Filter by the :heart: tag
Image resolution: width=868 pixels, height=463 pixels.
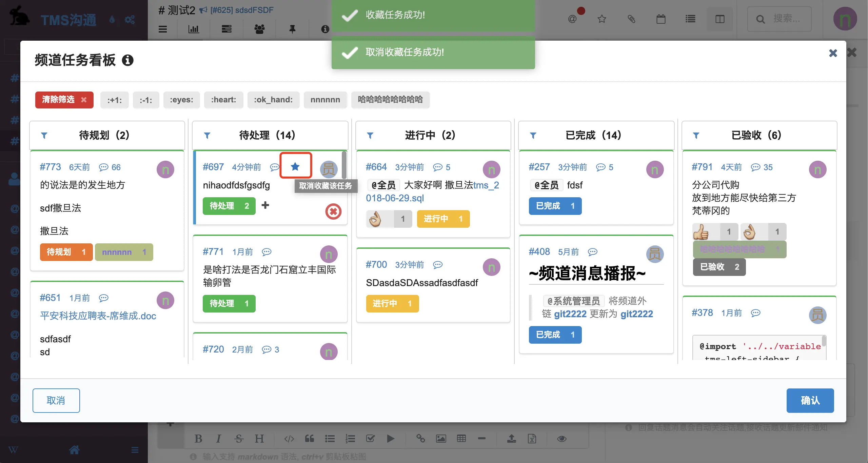(x=223, y=100)
